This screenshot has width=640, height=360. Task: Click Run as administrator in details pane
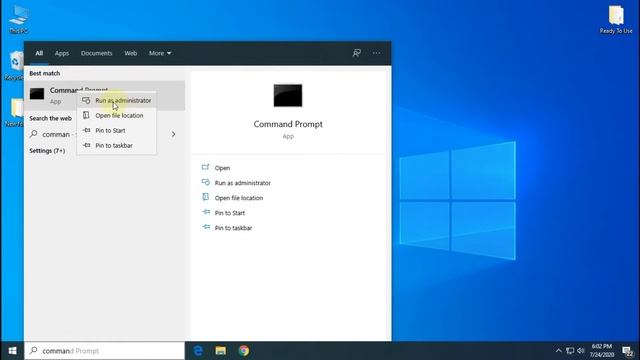point(242,183)
